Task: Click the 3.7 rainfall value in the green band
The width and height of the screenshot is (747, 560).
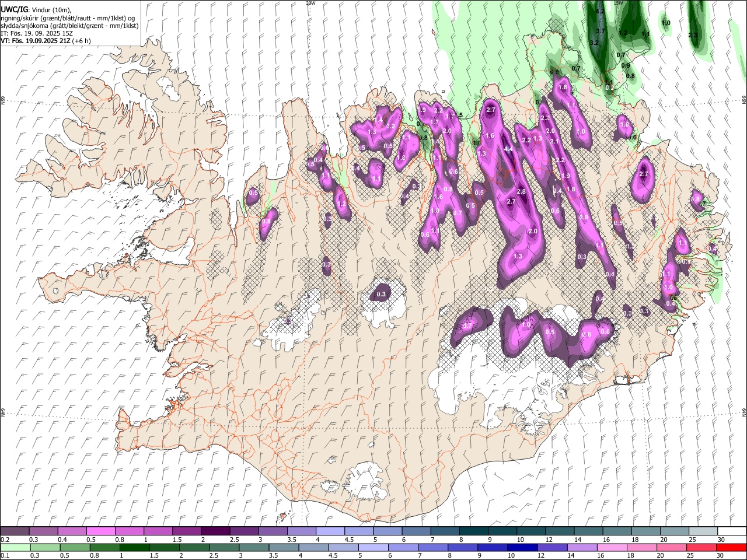Action: coord(601,31)
